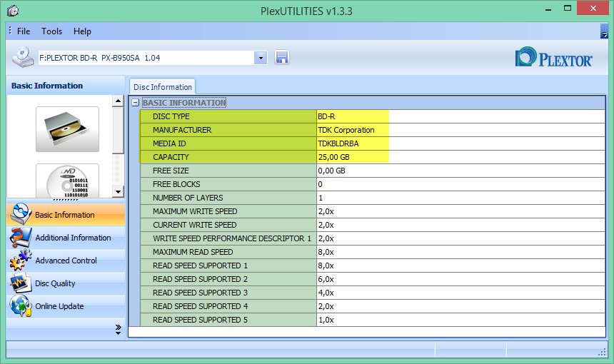Open the drive selection dropdown arrow
The image size is (614, 364).
pos(261,58)
